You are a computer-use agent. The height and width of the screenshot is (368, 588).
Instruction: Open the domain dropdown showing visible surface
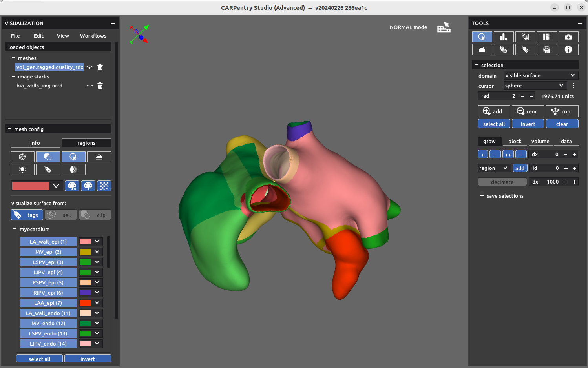(x=540, y=75)
